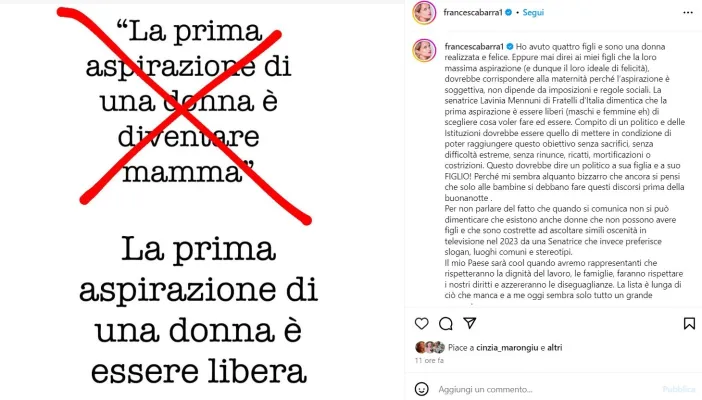Open the francescabarra1 username in caption
Viewport: 702px width, 400px height.
pyautogui.click(x=474, y=47)
